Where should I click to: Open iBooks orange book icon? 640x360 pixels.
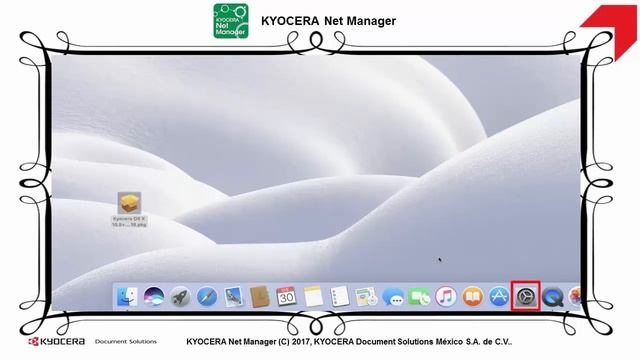point(472,297)
